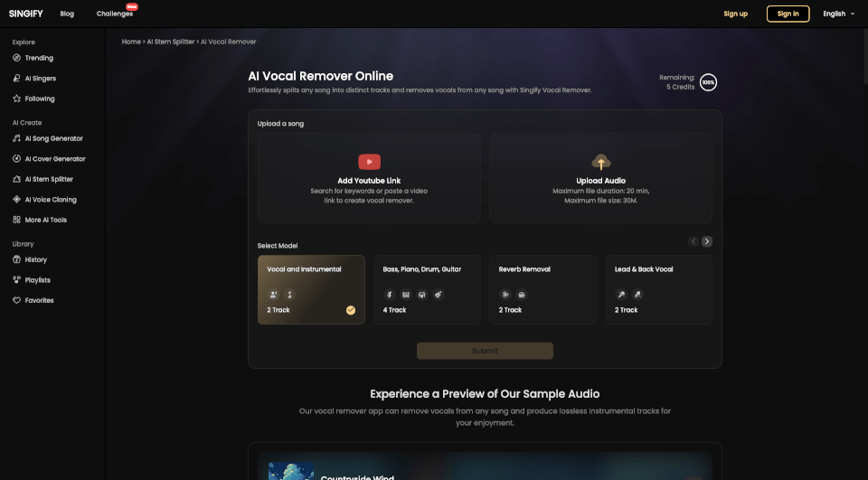868x480 pixels.
Task: Click the drum icon in 4 Track card
Action: (x=422, y=295)
